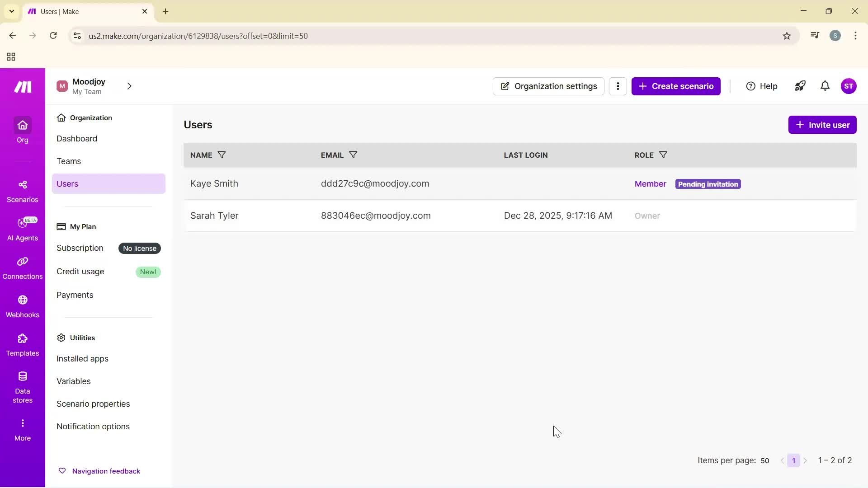The width and height of the screenshot is (868, 488).
Task: Open the Help menu
Action: tap(761, 86)
